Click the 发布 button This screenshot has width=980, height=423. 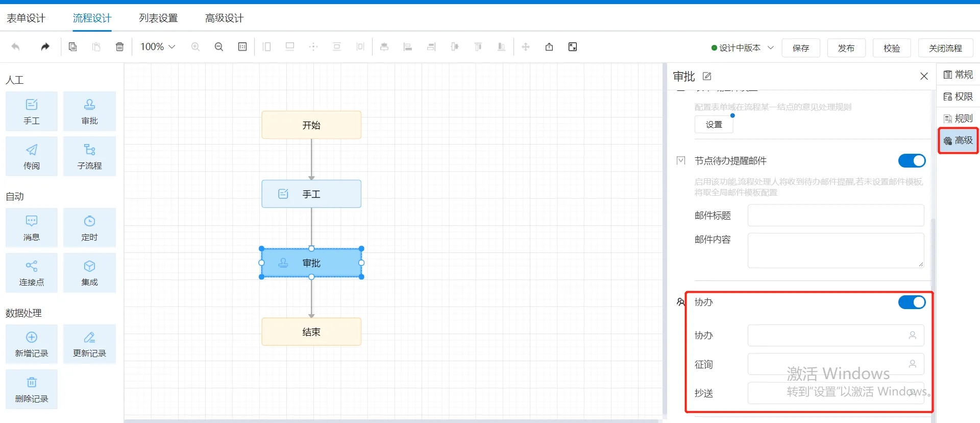tap(846, 48)
